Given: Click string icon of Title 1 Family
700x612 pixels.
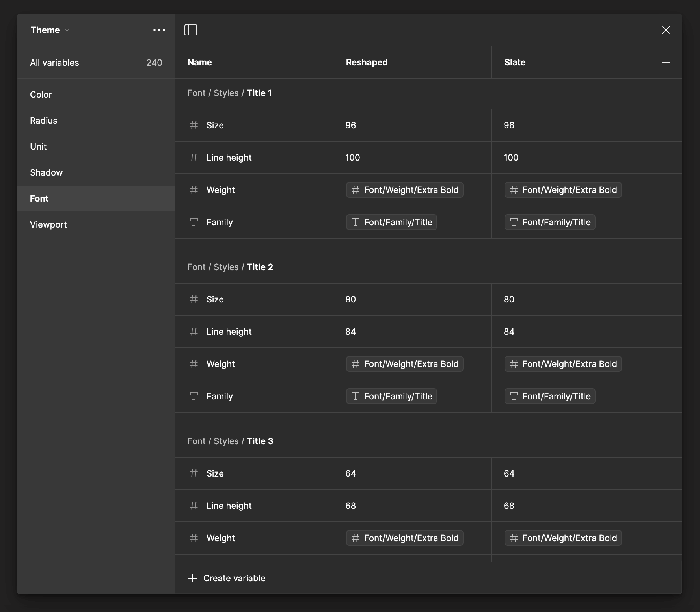Looking at the screenshot, I should pyautogui.click(x=194, y=222).
